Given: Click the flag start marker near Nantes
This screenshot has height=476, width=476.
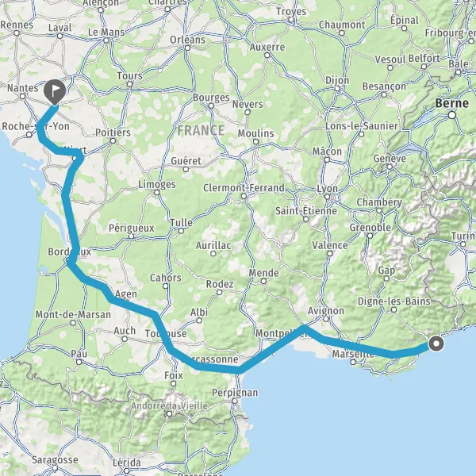Looking at the screenshot, I should [55, 92].
